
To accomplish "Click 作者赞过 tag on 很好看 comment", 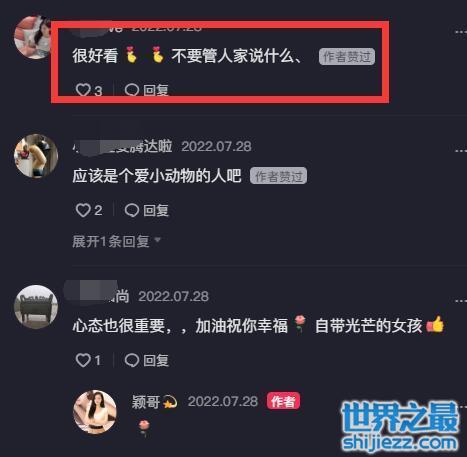I will pyautogui.click(x=347, y=56).
